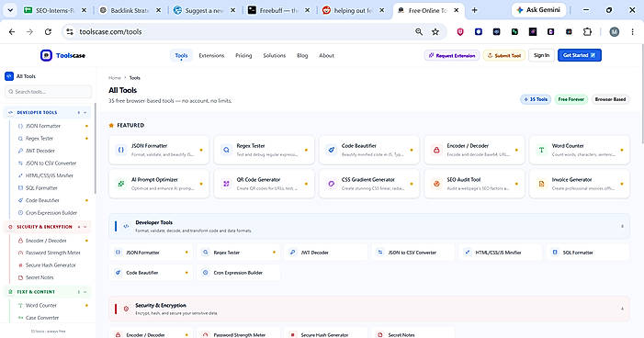Select Cron Expression Builder in sidebar

pos(51,213)
